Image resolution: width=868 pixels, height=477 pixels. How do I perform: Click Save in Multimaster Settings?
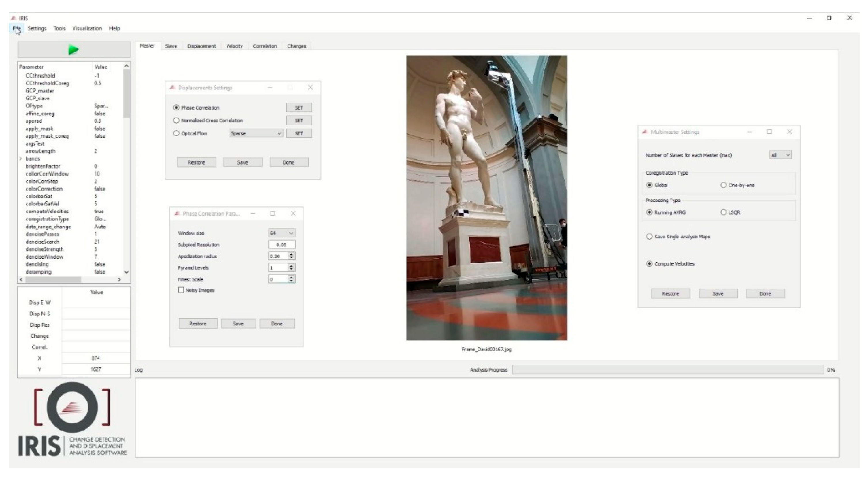(x=718, y=294)
